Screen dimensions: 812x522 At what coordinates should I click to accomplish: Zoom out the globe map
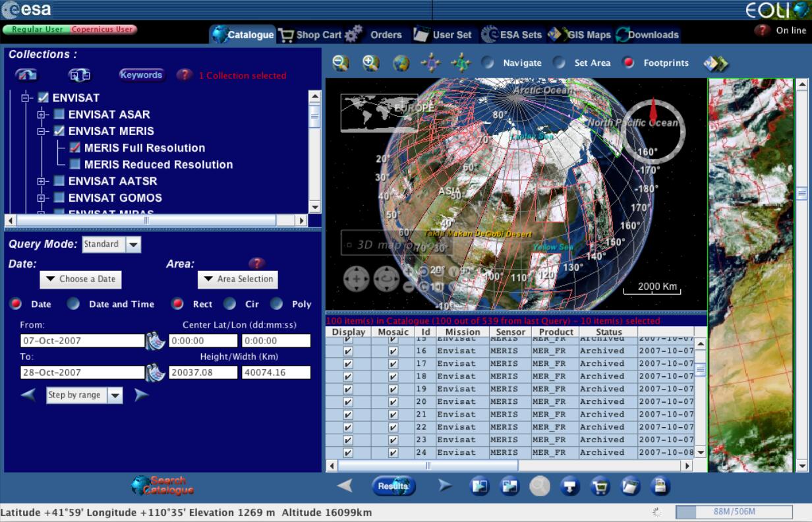[x=341, y=63]
